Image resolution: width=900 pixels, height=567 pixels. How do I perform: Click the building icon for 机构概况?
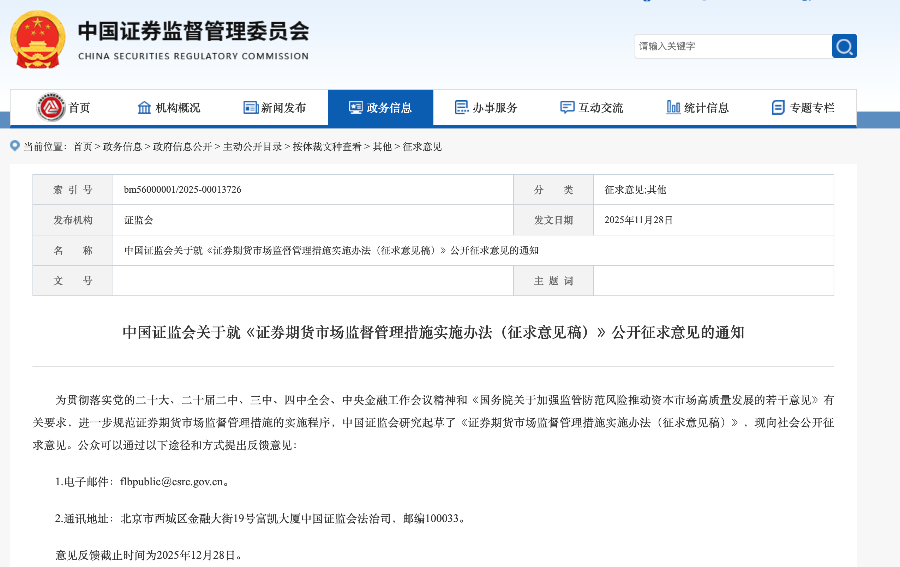(144, 108)
